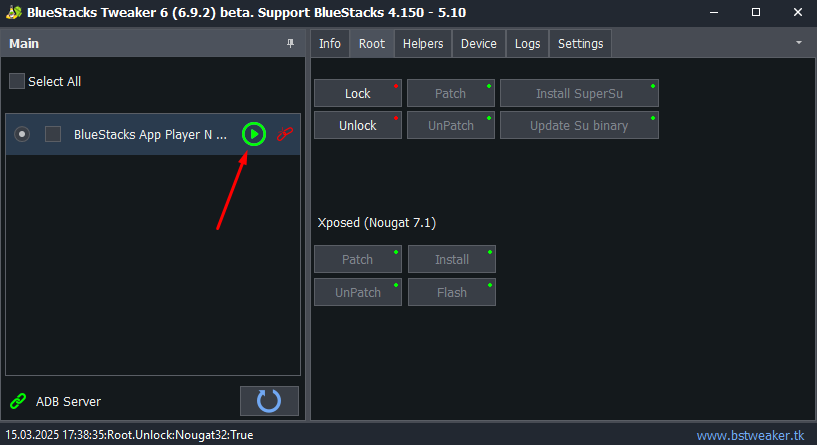Viewport: 817px width, 445px height.
Task: Refresh the instance list with blue arrow button
Action: (x=269, y=401)
